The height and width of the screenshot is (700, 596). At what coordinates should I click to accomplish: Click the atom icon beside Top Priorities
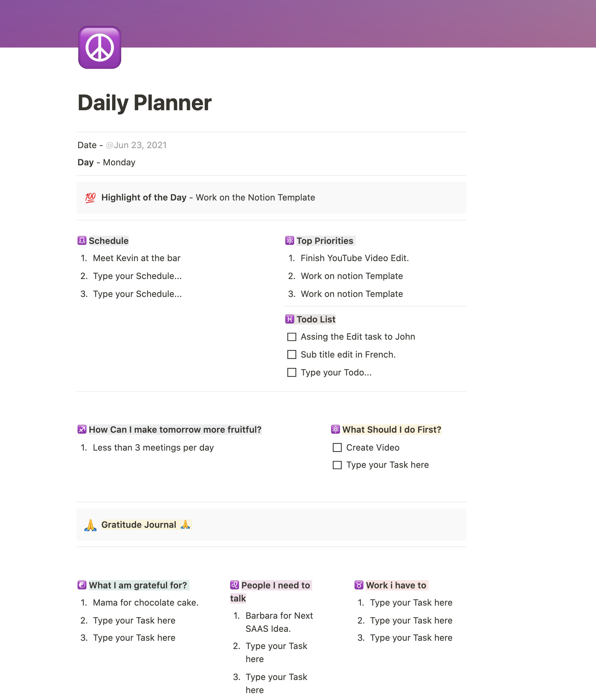click(x=290, y=240)
